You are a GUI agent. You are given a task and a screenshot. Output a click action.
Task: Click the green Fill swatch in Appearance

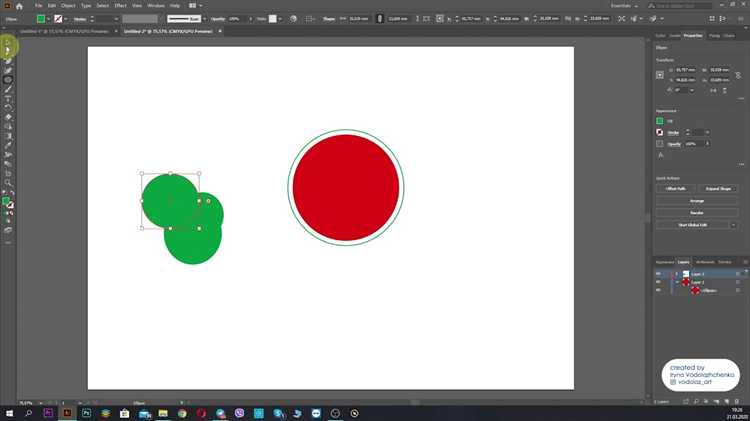point(660,121)
